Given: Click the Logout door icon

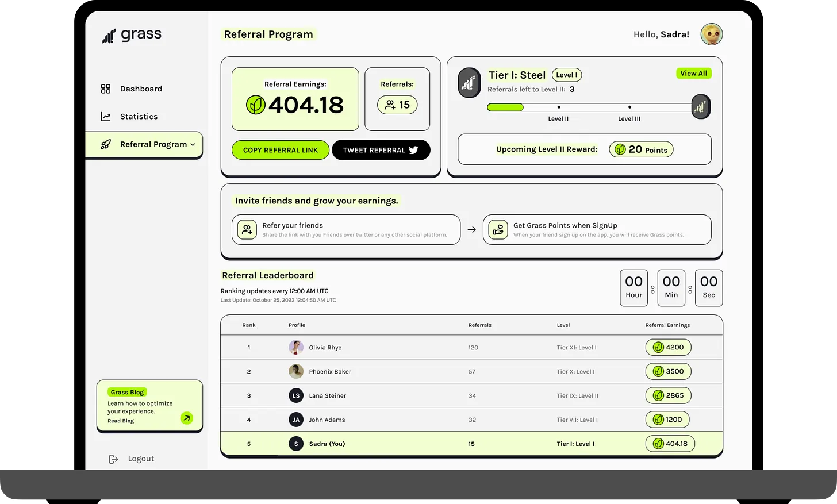Looking at the screenshot, I should [x=113, y=459].
